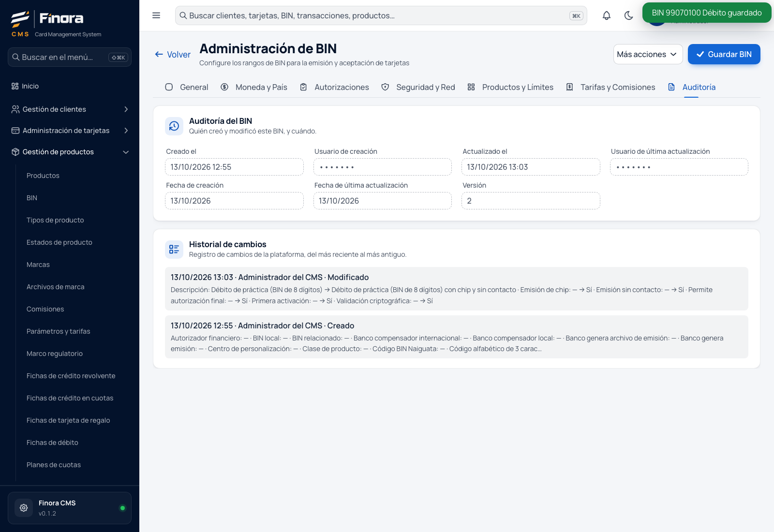This screenshot has width=774, height=532.
Task: Click the Versión field showing 2
Action: coord(531,201)
